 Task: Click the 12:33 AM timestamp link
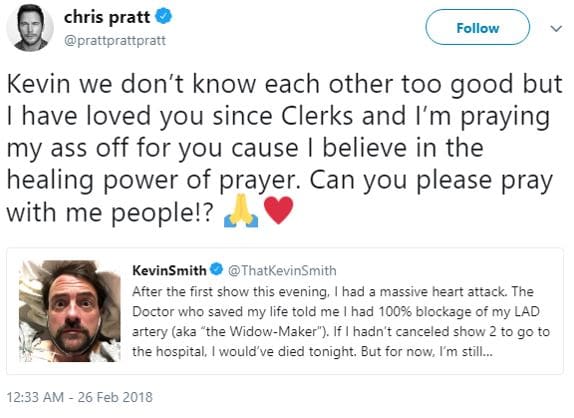pyautogui.click(x=35, y=397)
